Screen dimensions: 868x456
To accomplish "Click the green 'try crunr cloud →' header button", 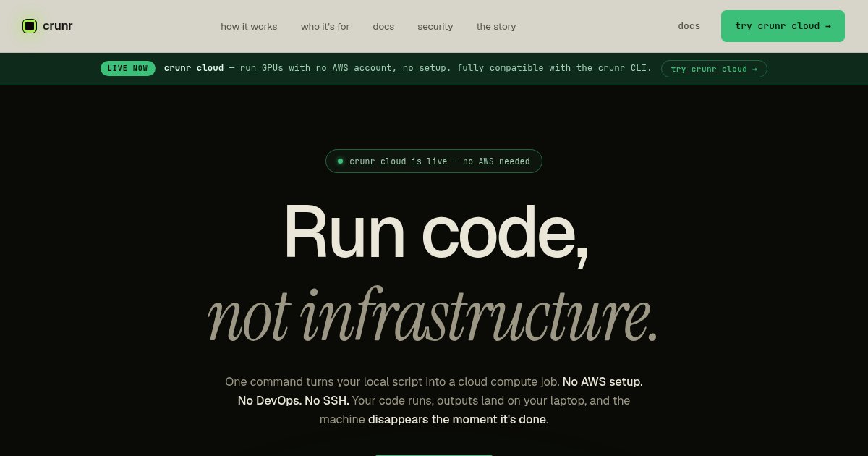I will (x=783, y=26).
